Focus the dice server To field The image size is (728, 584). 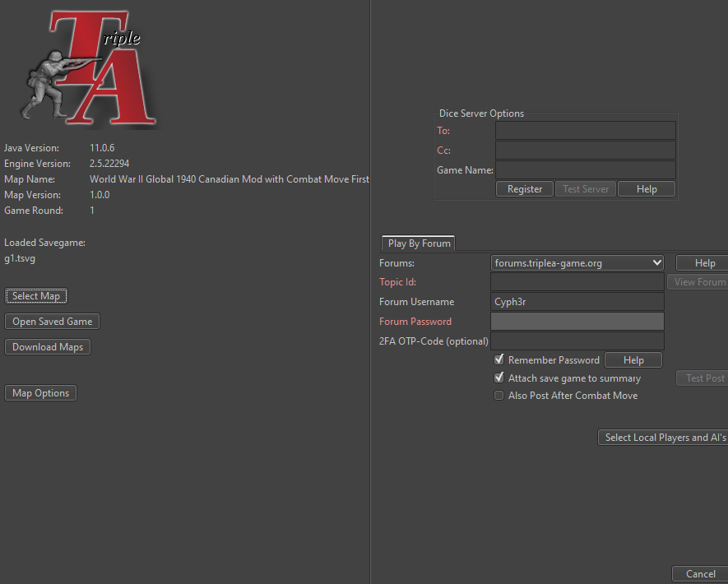(x=585, y=131)
